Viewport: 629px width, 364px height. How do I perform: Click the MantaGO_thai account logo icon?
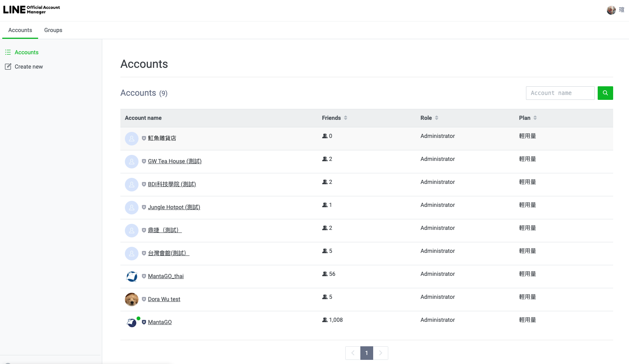(x=131, y=277)
